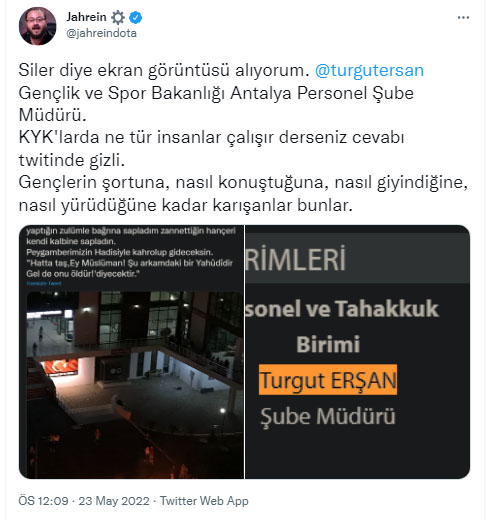Click the blue verified badge

point(136,17)
